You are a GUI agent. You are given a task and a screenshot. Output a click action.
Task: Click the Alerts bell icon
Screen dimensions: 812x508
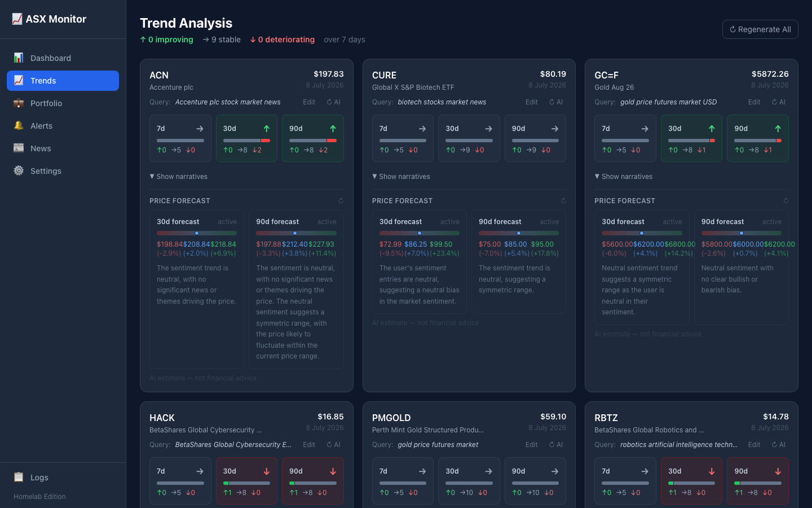tap(19, 125)
